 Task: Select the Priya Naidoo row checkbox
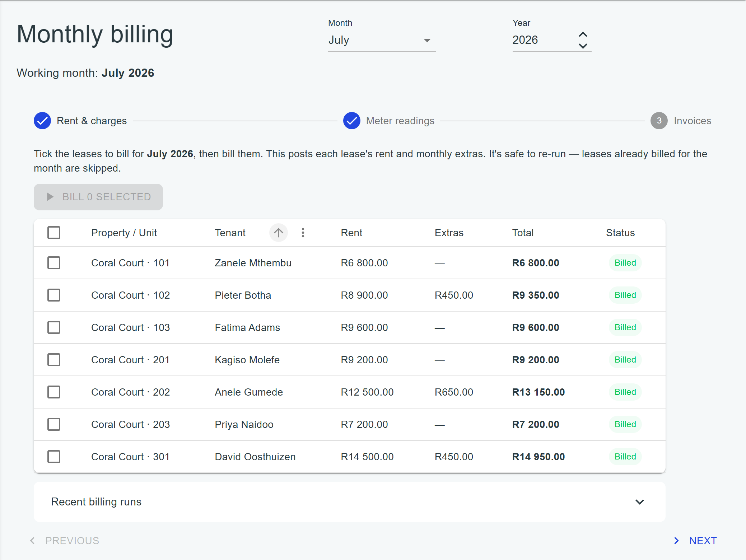pyautogui.click(x=54, y=424)
